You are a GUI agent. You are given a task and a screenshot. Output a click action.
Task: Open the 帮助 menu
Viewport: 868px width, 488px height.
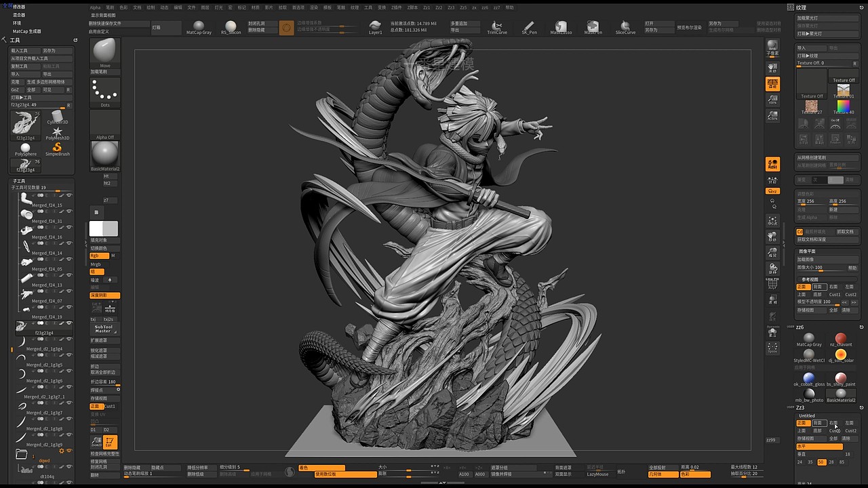pos(509,7)
